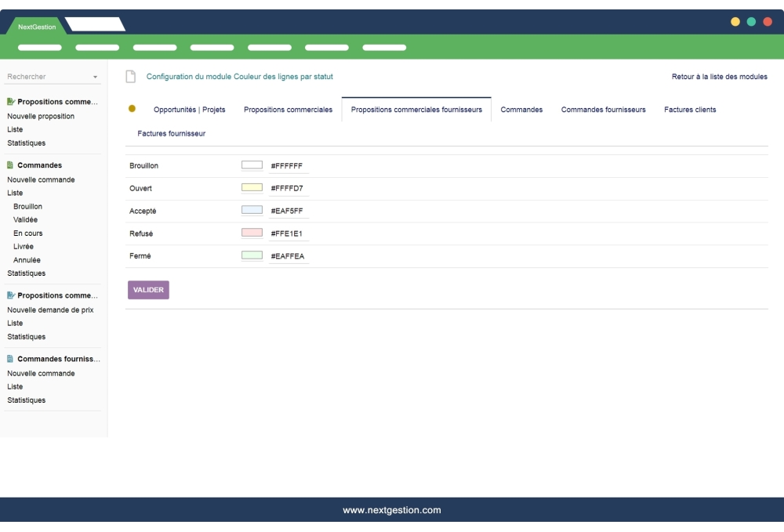Follow the Retour à la liste des modules link
784x532 pixels.
718,76
